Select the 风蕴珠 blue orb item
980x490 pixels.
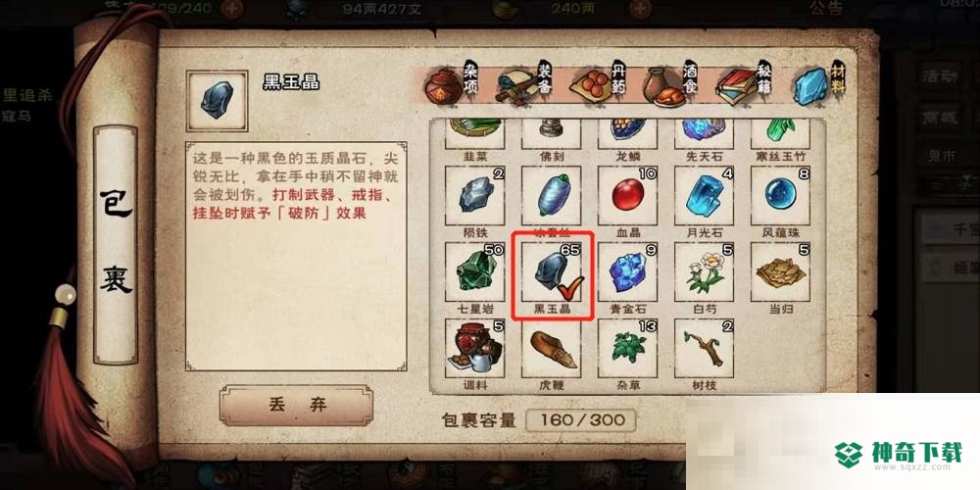pyautogui.click(x=780, y=195)
